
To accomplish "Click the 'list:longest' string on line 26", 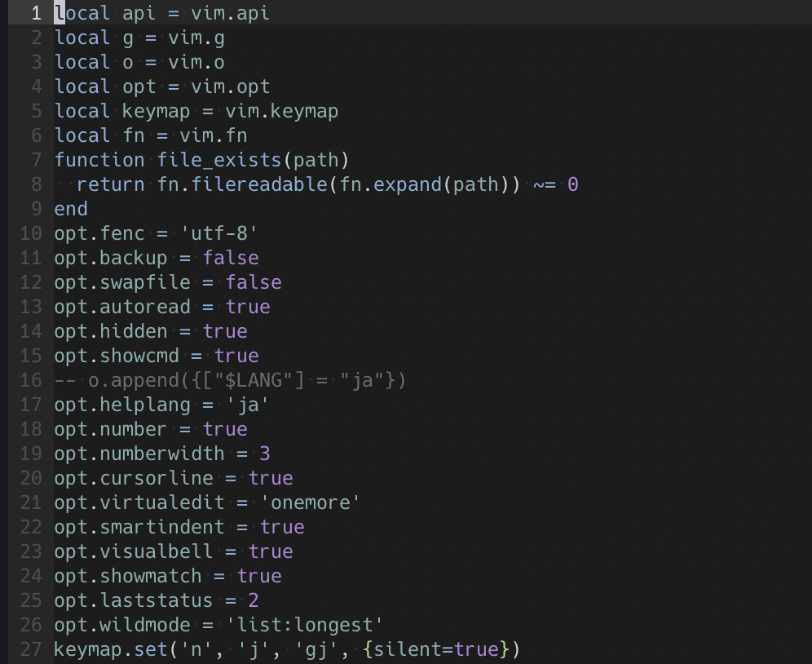I will 305,624.
